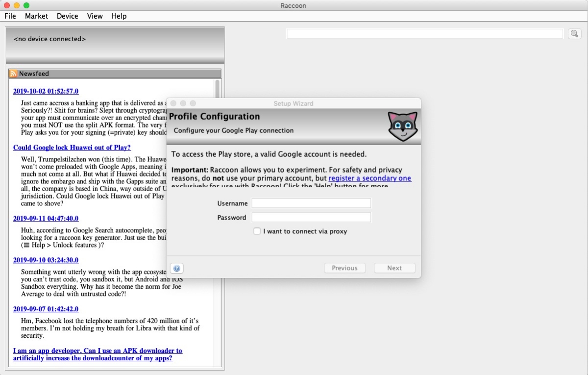Open the View menu
This screenshot has width=588, height=375.
click(x=95, y=16)
